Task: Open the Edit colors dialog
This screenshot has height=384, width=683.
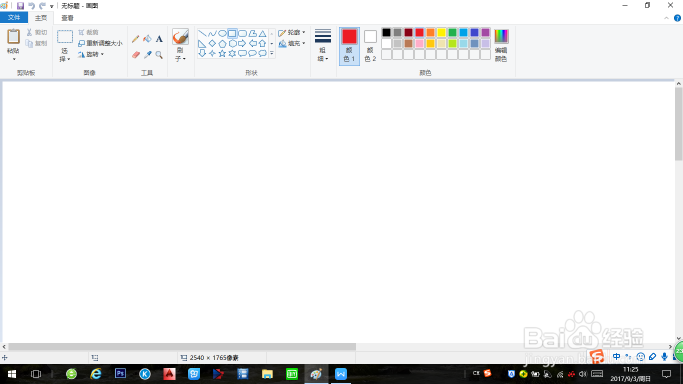Action: click(x=501, y=46)
